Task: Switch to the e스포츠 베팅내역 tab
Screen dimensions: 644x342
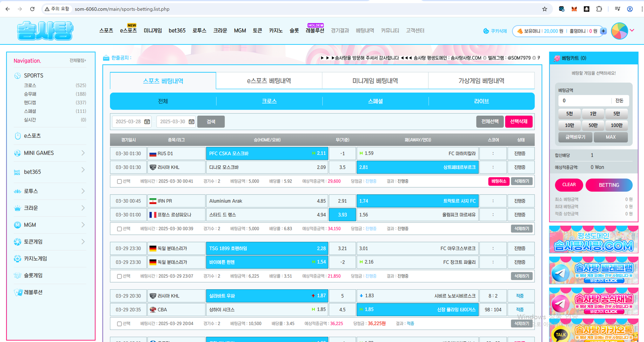Action: 269,81
